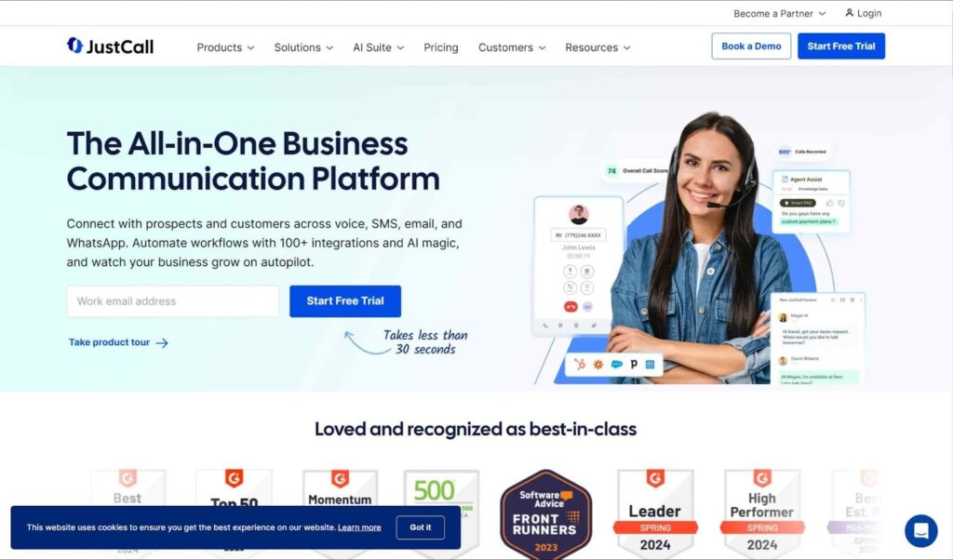
Task: Click the Work email address field
Action: pyautogui.click(x=173, y=301)
